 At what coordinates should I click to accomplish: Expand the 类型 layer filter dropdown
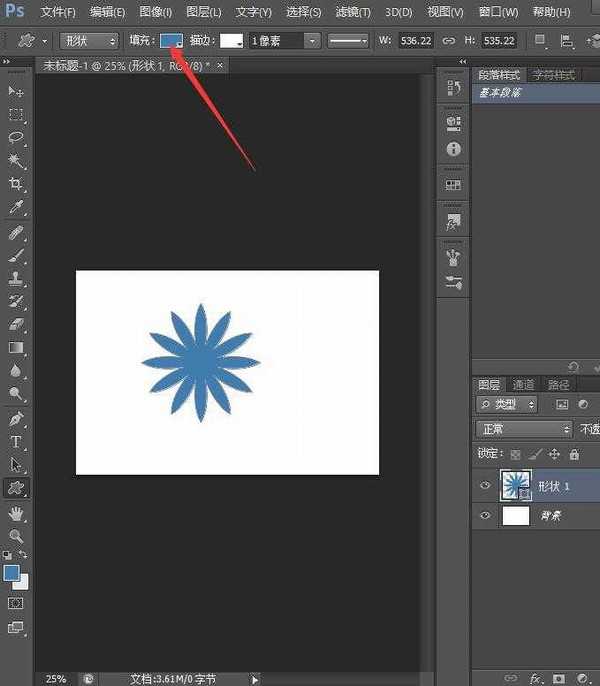point(509,404)
